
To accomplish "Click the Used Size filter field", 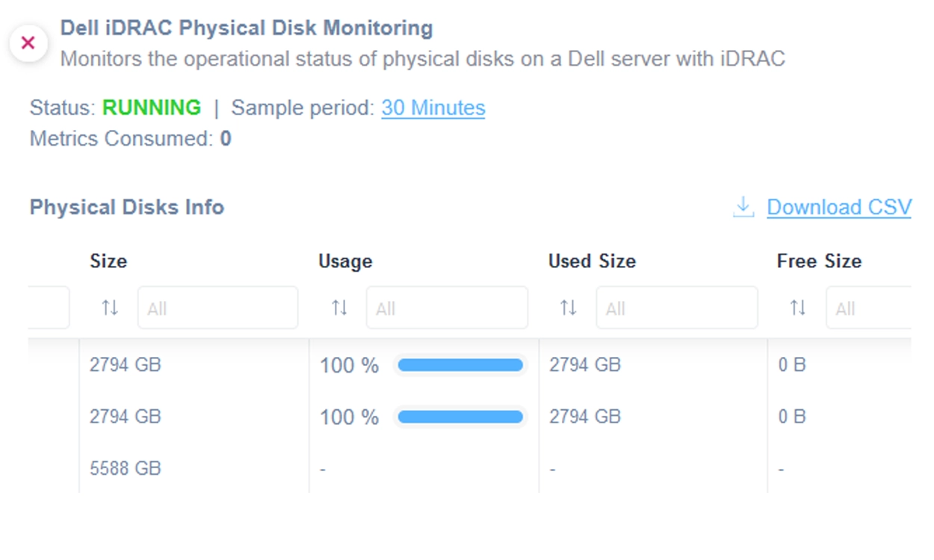I will [x=676, y=308].
